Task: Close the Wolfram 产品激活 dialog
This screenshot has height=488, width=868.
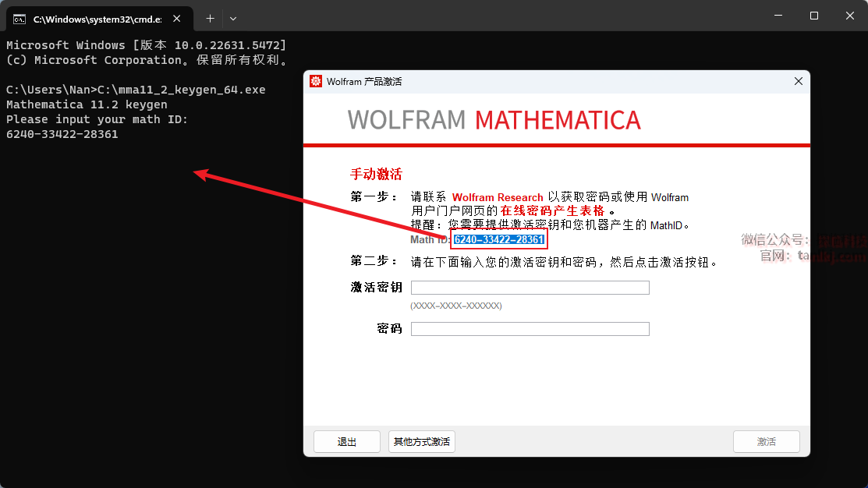Action: [x=798, y=82]
